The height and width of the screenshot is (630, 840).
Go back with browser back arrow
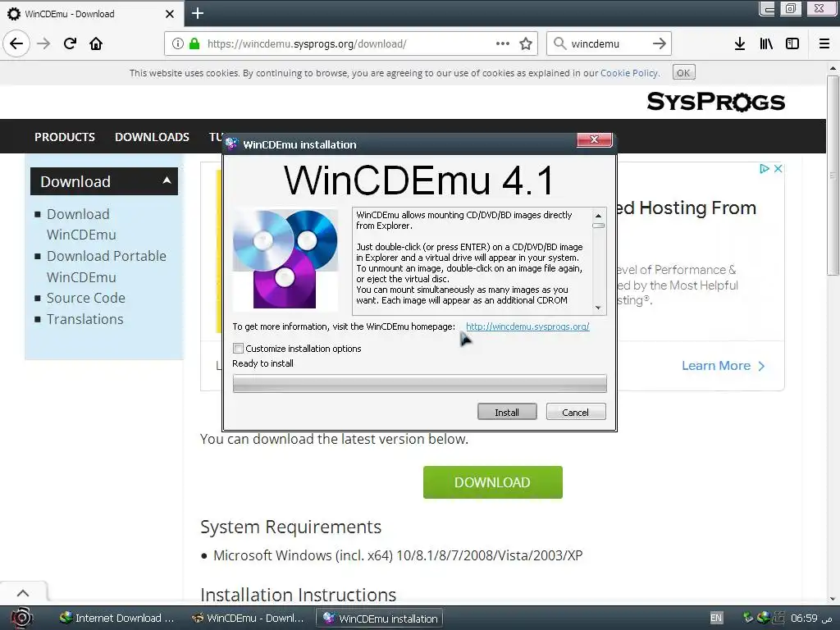click(16, 43)
